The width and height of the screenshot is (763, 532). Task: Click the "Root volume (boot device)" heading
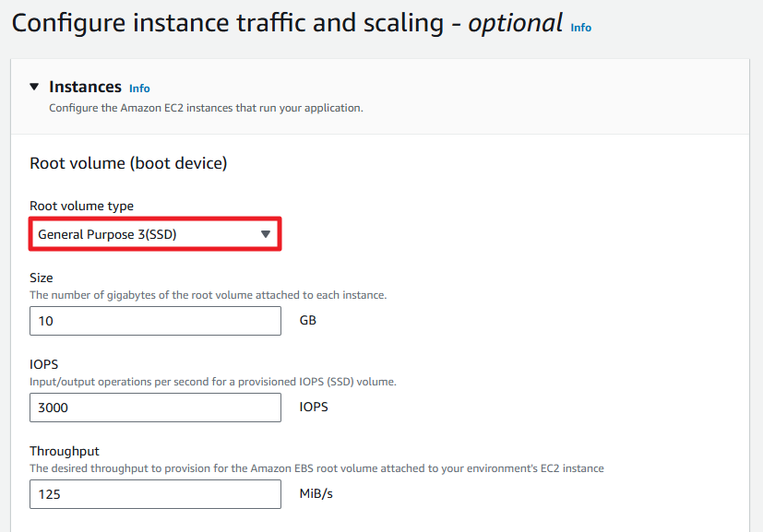(128, 163)
